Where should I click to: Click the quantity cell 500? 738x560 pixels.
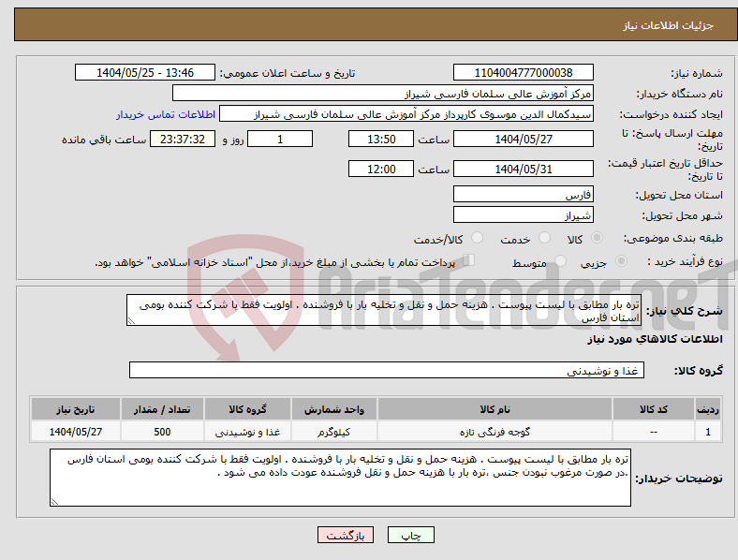coord(162,432)
